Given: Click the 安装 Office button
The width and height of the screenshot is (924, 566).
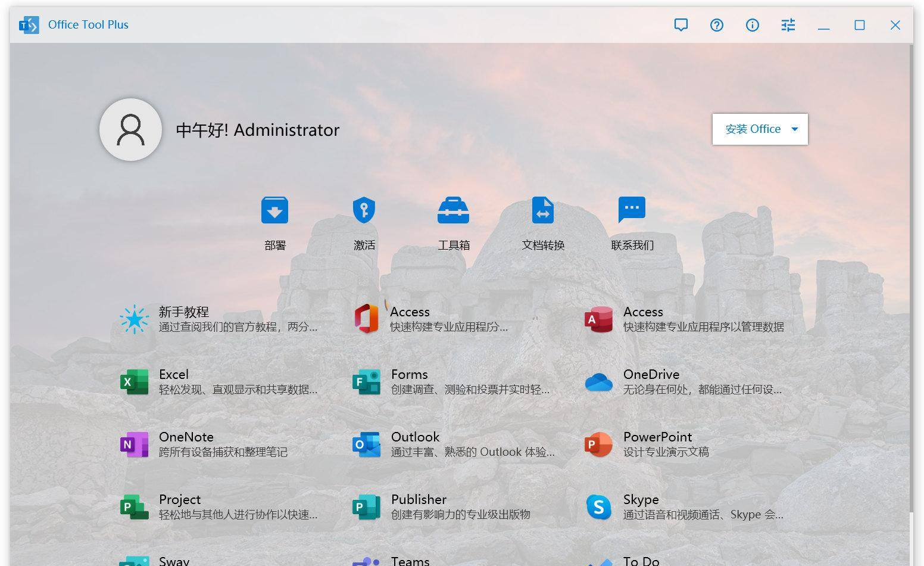Looking at the screenshot, I should tap(753, 129).
